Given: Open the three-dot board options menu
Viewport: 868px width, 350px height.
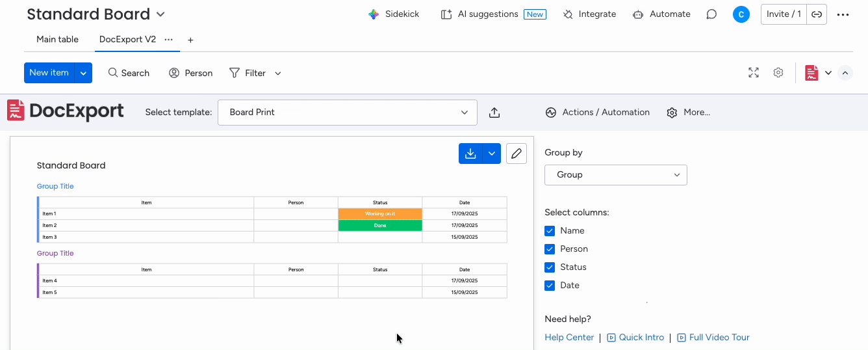Looking at the screenshot, I should (843, 14).
